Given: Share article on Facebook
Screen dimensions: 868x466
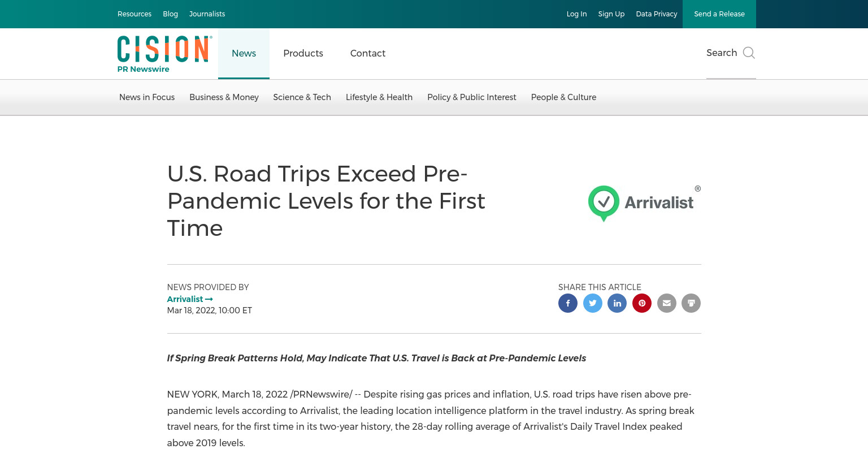Looking at the screenshot, I should point(568,303).
